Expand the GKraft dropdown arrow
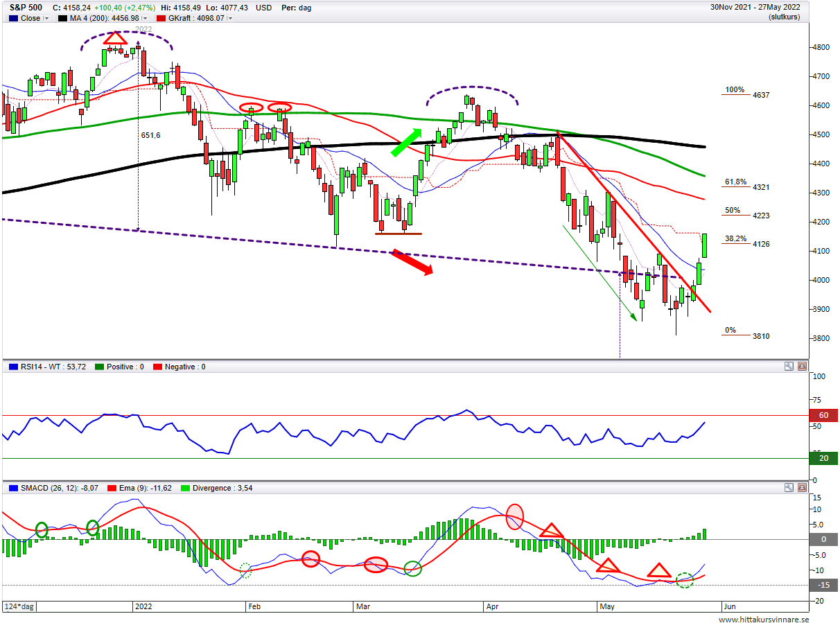840x623 pixels. point(229,18)
